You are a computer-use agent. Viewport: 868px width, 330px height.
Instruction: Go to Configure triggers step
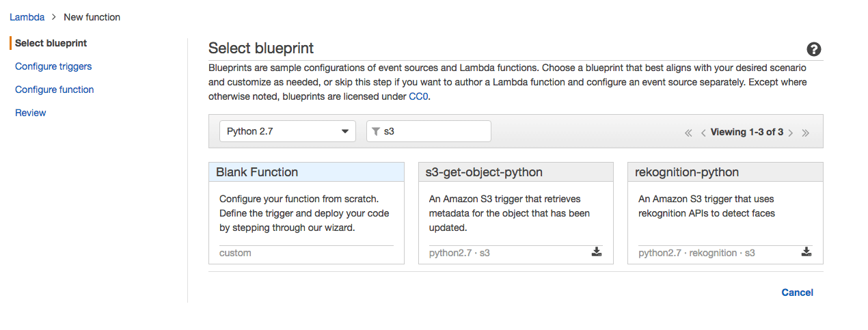point(53,66)
